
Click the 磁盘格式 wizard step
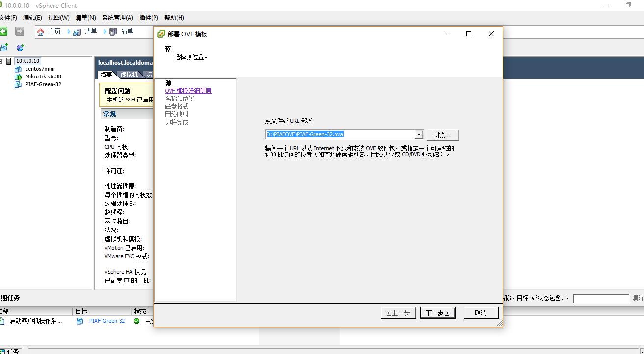(177, 106)
